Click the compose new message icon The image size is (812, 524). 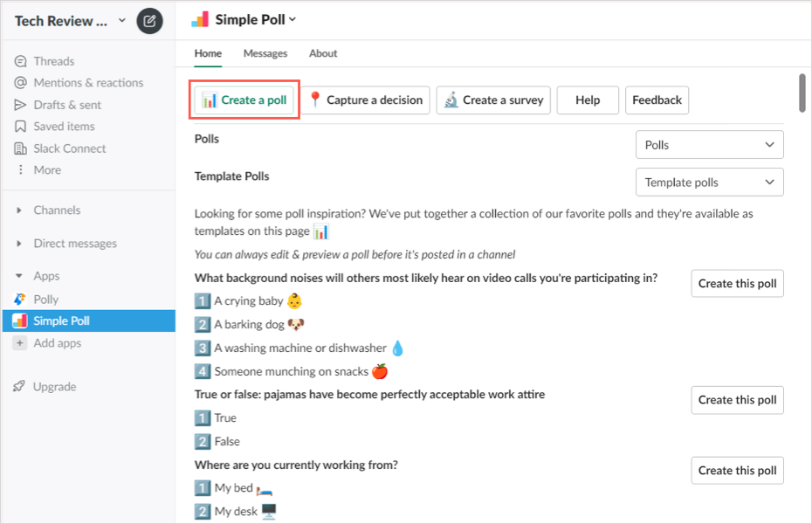(149, 21)
